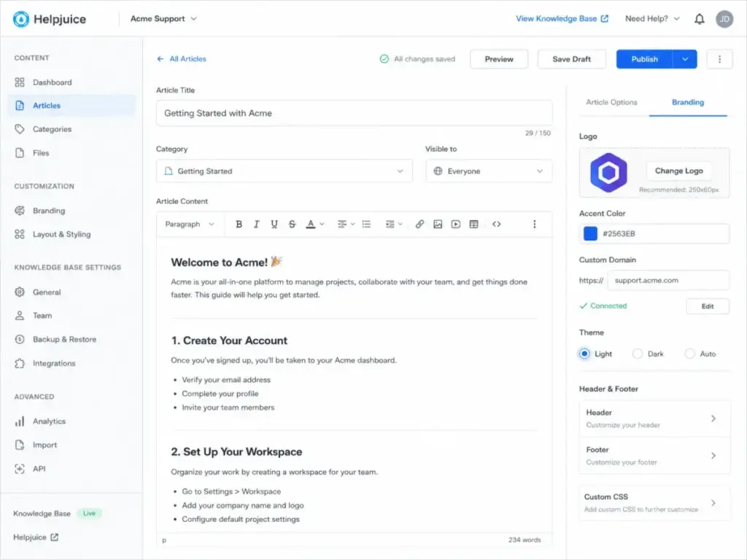Screen dimensions: 747x560
Task: Click the support.acme.com domain field
Action: click(x=668, y=281)
